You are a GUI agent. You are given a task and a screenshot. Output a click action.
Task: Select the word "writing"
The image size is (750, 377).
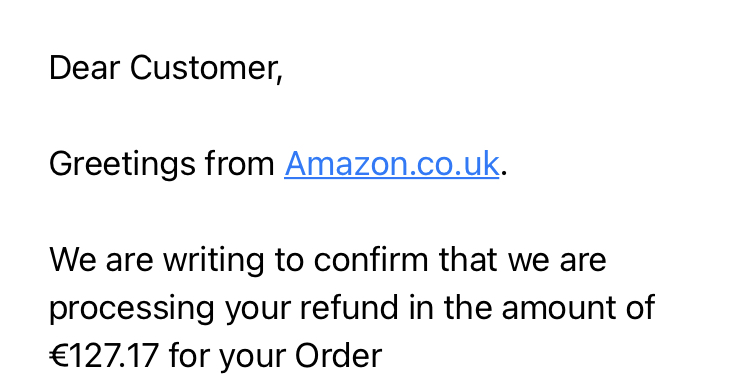point(213,261)
